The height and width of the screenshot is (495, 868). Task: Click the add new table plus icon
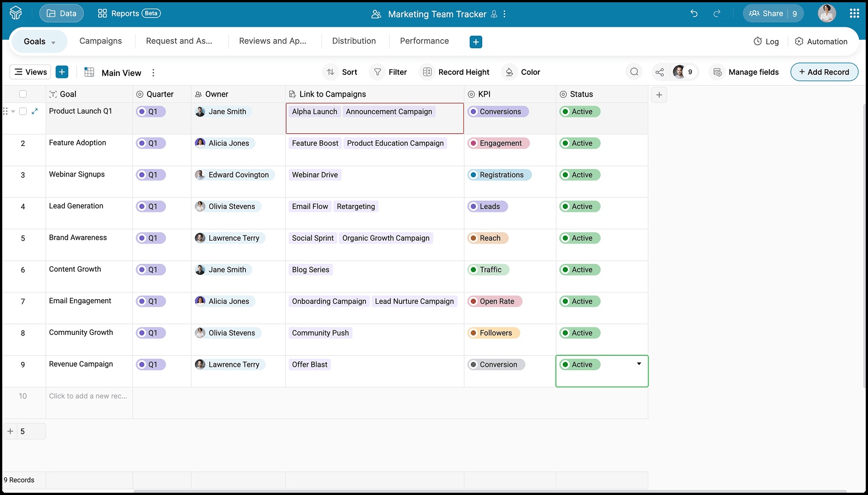[x=476, y=41]
